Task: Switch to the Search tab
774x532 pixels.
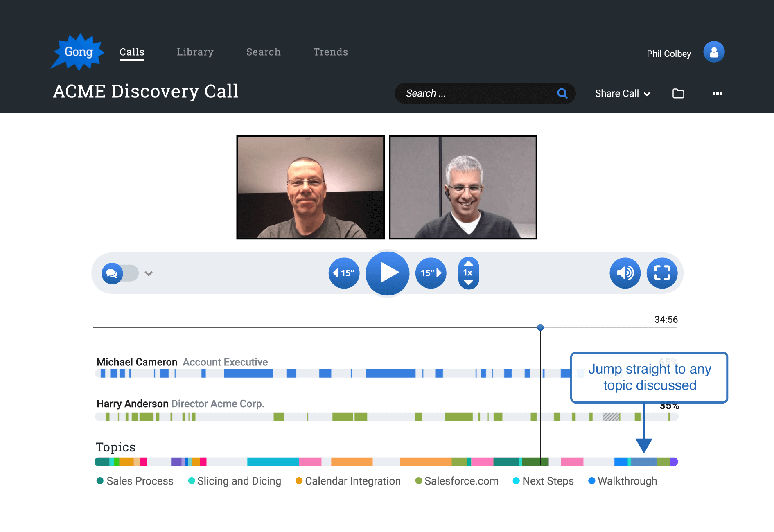Action: (x=264, y=52)
